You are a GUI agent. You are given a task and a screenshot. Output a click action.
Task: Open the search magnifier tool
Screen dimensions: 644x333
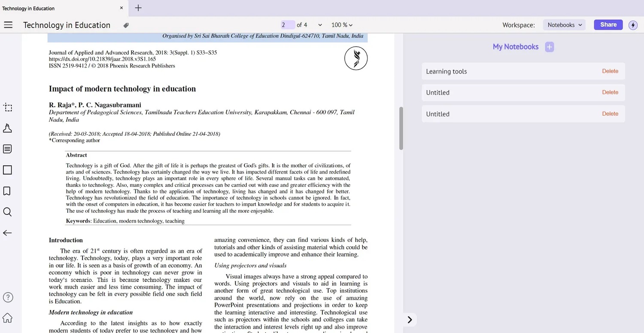point(7,212)
